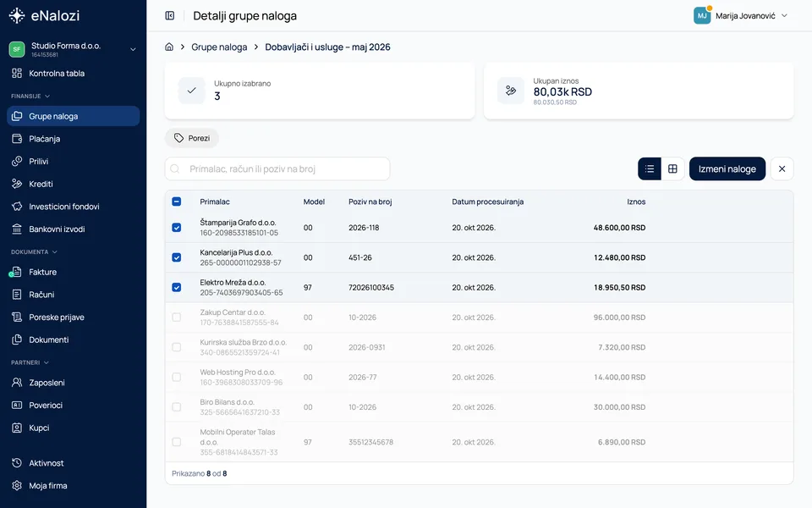This screenshot has width=812, height=508.
Task: Collapse the sidebar panel toggle icon
Action: click(169, 15)
